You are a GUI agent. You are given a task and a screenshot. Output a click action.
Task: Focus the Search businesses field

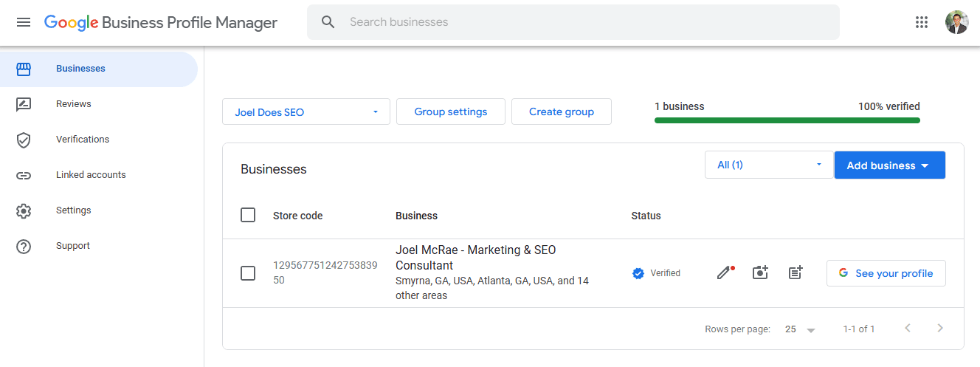573,22
